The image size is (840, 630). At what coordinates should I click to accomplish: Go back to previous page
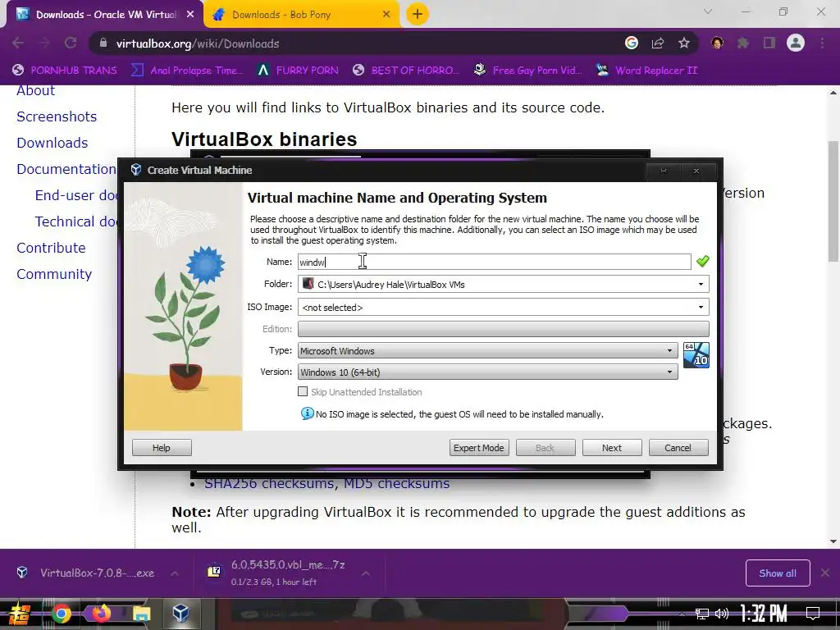click(18, 43)
